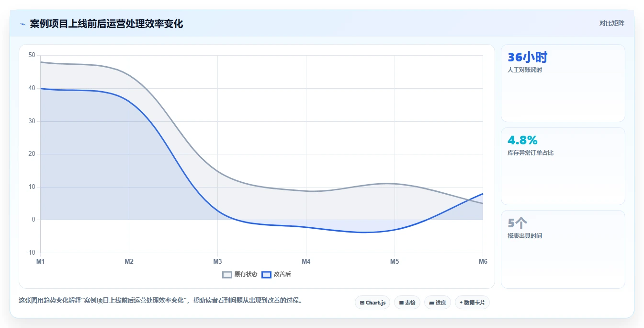This screenshot has height=328, width=644.
Task: Click the 库存异常订单占比 label
Action: 531,153
